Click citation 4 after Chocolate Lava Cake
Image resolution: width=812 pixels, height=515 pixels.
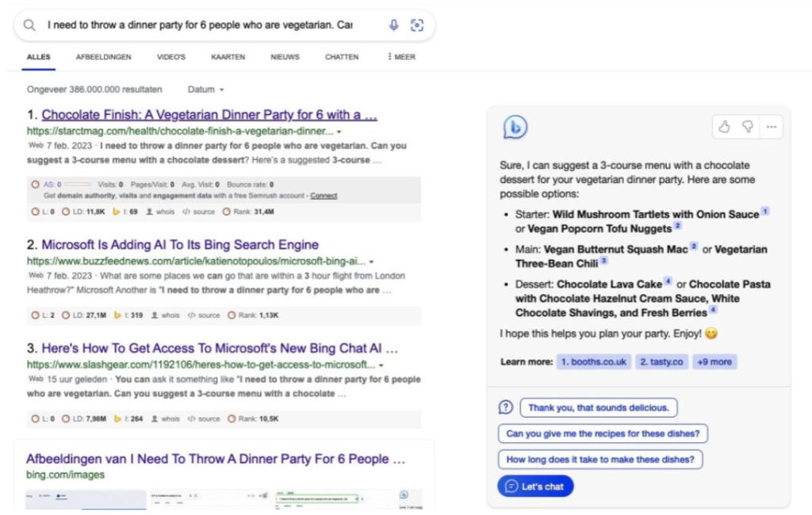coord(668,281)
